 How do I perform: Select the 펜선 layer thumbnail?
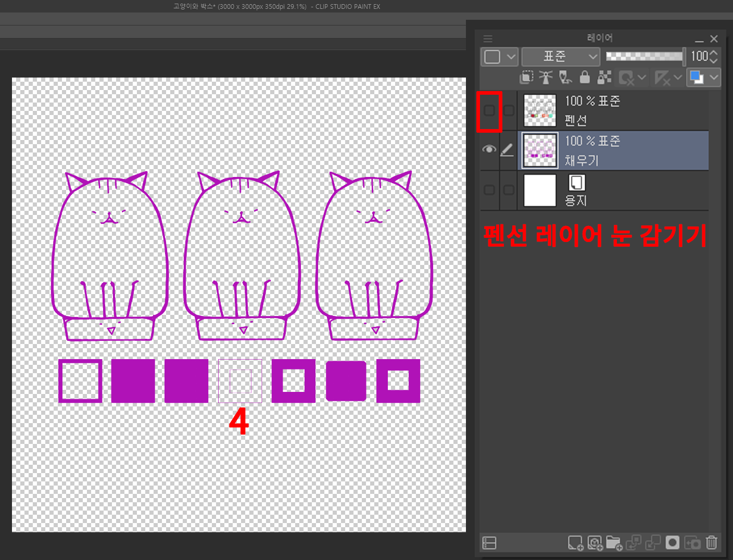click(540, 110)
